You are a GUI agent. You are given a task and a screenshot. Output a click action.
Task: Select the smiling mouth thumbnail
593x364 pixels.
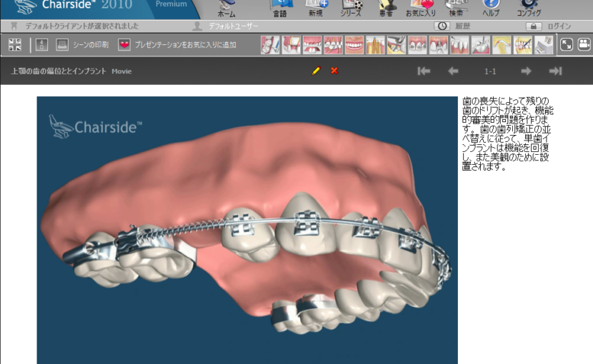(x=354, y=45)
